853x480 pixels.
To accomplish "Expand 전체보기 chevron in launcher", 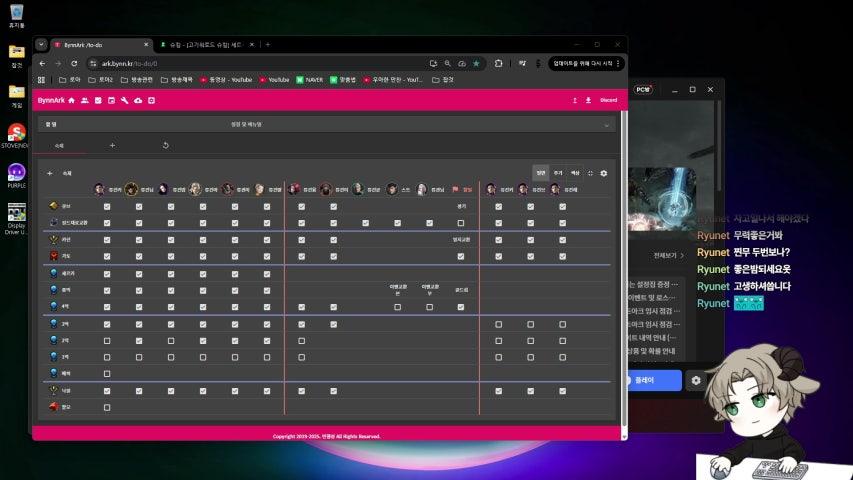I will click(x=682, y=255).
